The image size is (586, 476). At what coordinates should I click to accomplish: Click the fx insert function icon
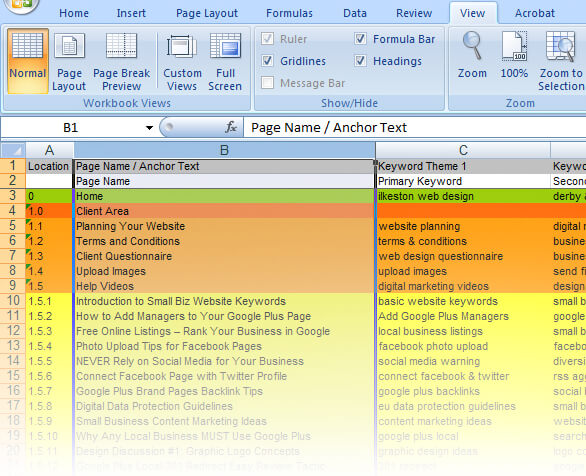(231, 127)
